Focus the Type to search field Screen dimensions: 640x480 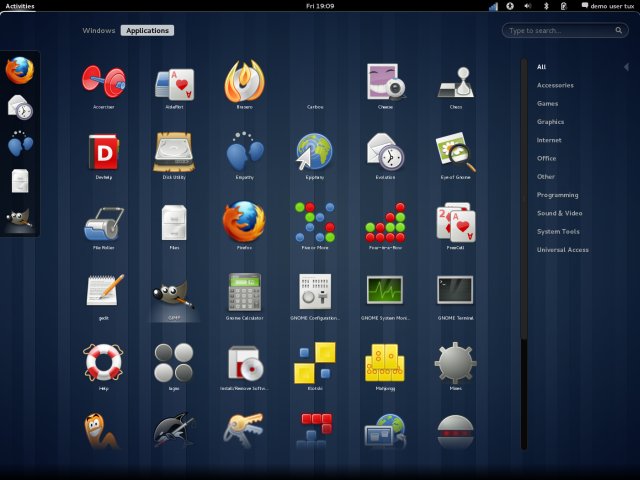point(566,31)
